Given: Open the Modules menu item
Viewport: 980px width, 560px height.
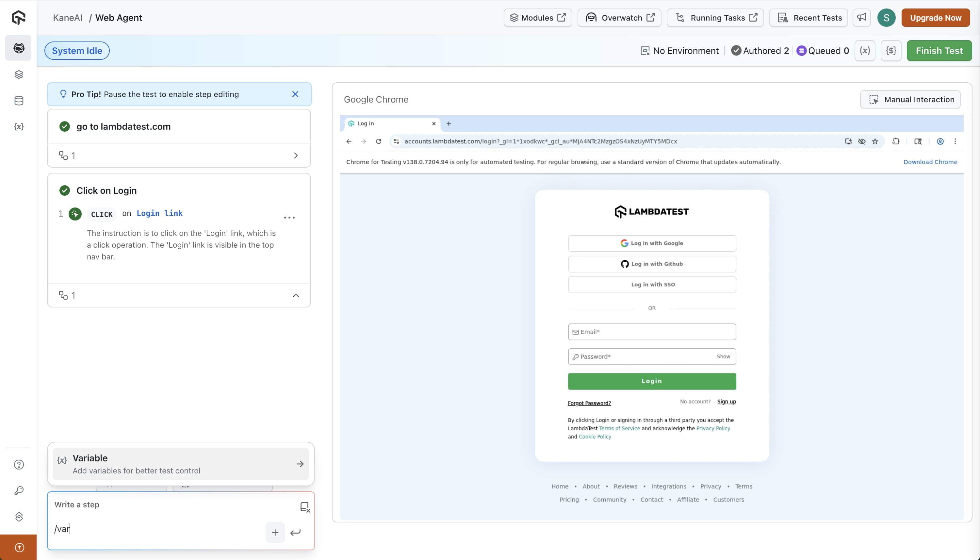Looking at the screenshot, I should click(x=537, y=18).
